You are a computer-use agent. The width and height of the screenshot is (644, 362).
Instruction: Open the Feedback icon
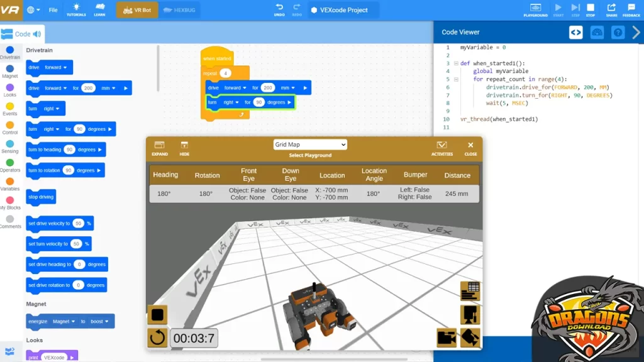[x=631, y=9]
